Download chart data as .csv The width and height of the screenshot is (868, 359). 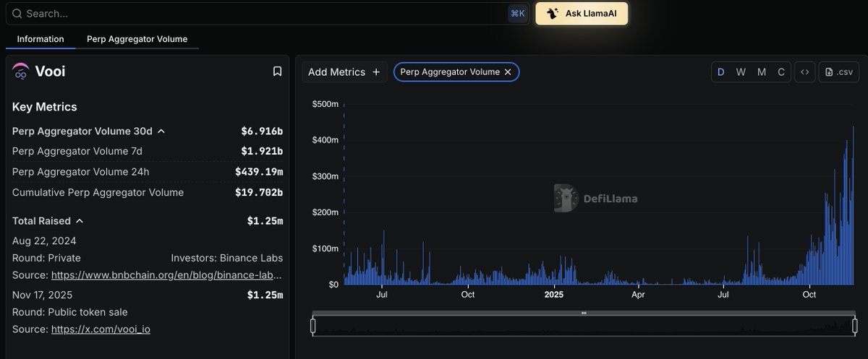[x=838, y=72]
